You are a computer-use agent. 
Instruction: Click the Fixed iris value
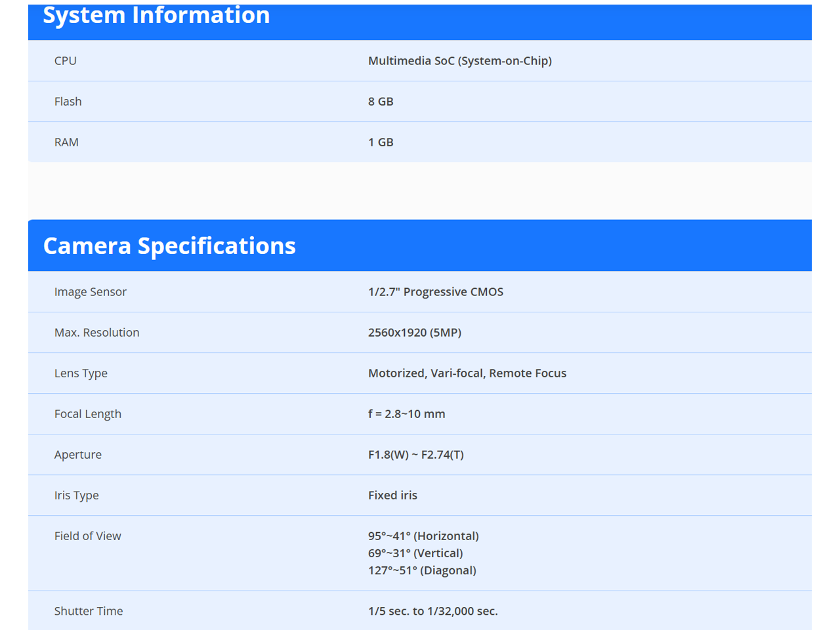(x=392, y=495)
